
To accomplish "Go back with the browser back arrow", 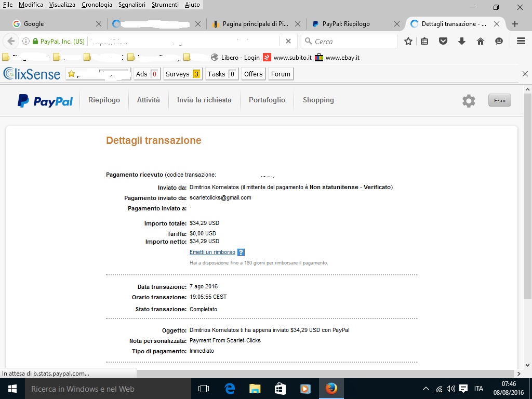I will [11, 42].
